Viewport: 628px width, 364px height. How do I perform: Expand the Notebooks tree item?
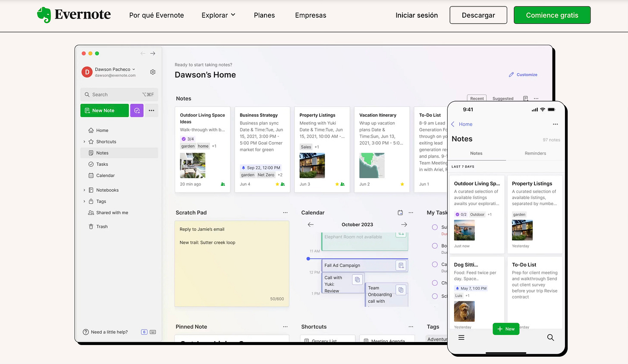(x=84, y=190)
